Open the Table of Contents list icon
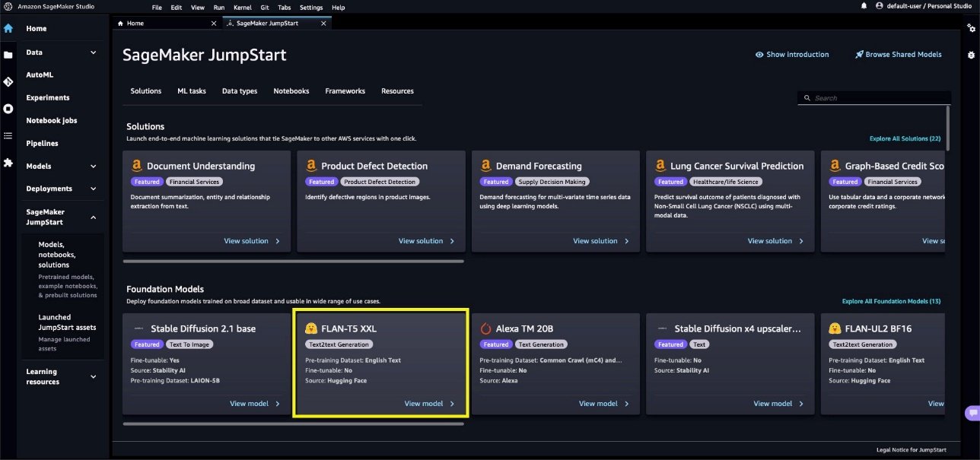Image resolution: width=980 pixels, height=460 pixels. click(8, 135)
